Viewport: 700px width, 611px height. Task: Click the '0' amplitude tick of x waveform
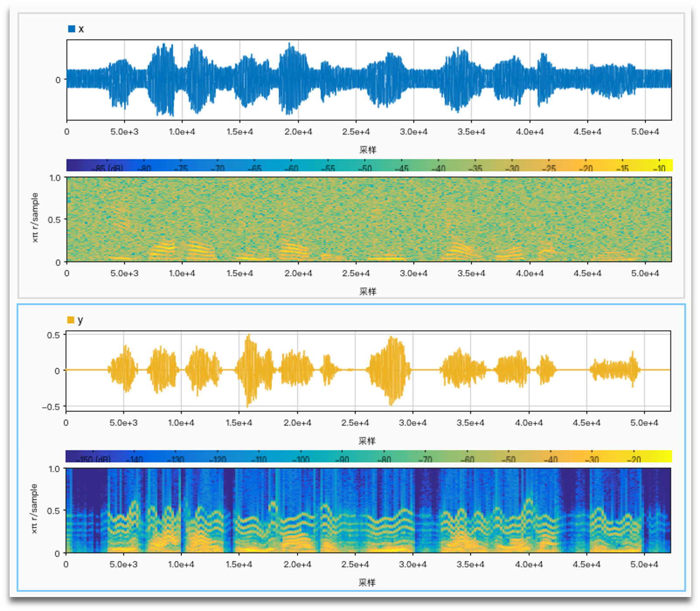[58, 80]
